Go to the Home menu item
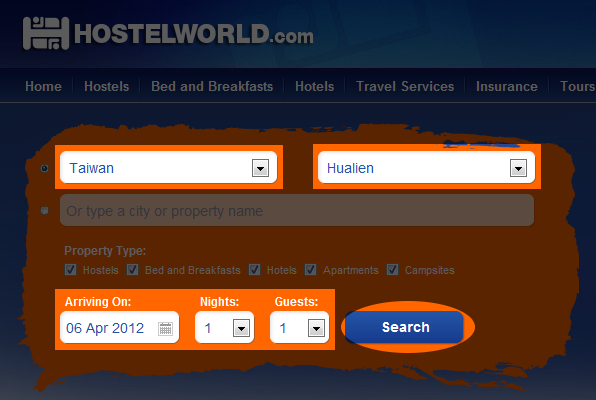 [x=43, y=86]
